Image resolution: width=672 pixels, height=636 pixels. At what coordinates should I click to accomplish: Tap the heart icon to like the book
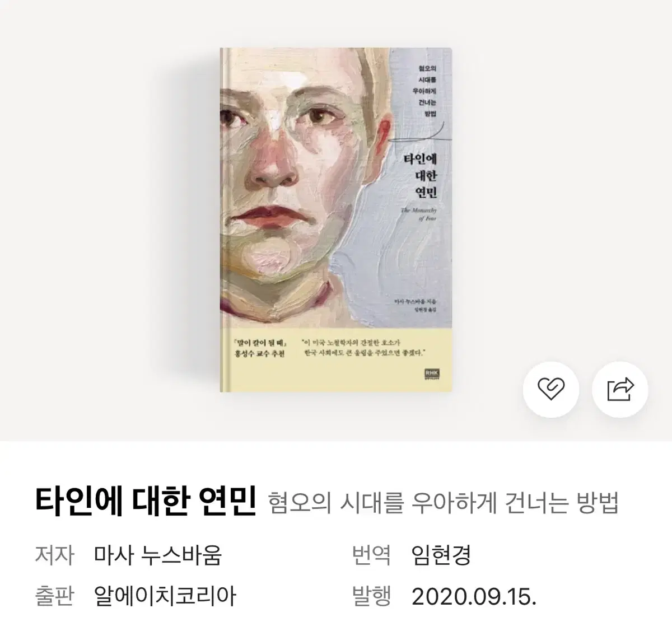click(x=551, y=389)
